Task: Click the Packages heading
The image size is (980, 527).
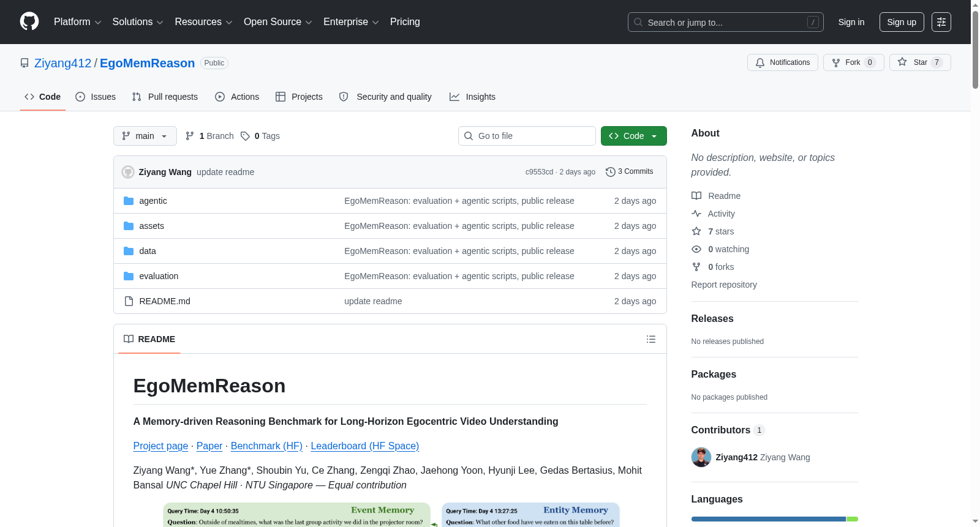Action: (x=714, y=375)
